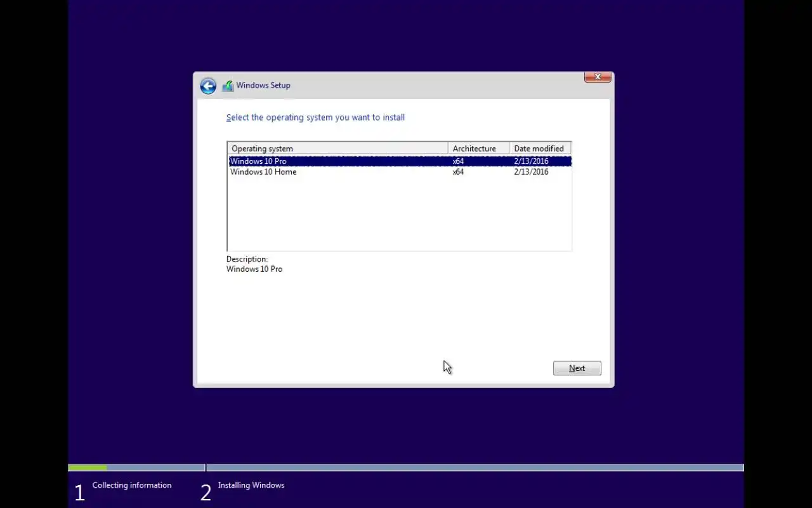Click the Installing Windows step label
Image resolution: width=812 pixels, height=508 pixels.
[251, 485]
